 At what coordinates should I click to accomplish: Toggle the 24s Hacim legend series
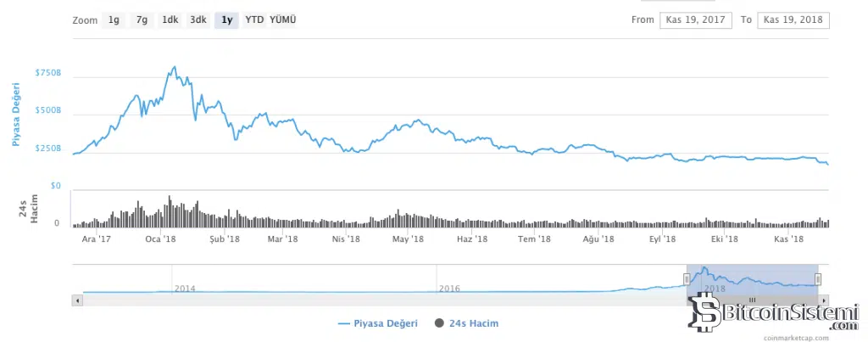tap(466, 323)
